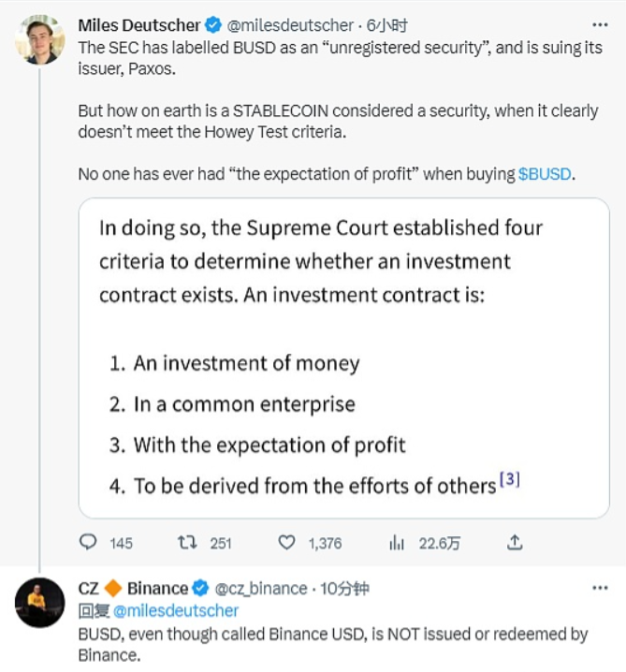Open Miles Deutscher's profile picture

tap(39, 39)
